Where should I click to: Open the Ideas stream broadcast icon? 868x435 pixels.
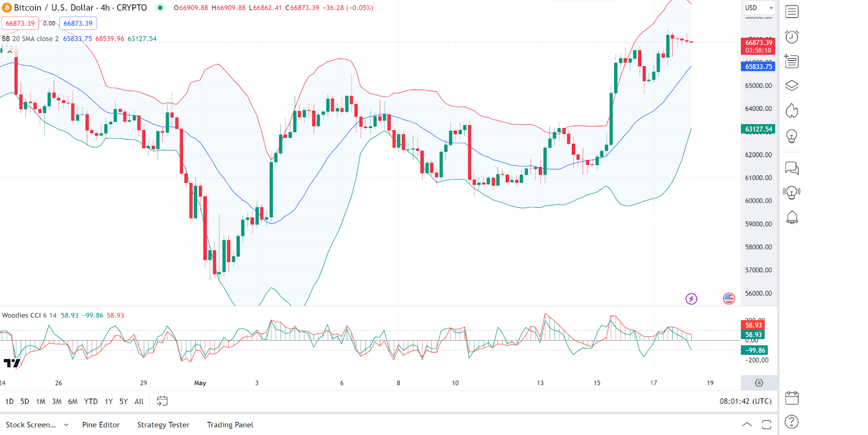click(792, 193)
